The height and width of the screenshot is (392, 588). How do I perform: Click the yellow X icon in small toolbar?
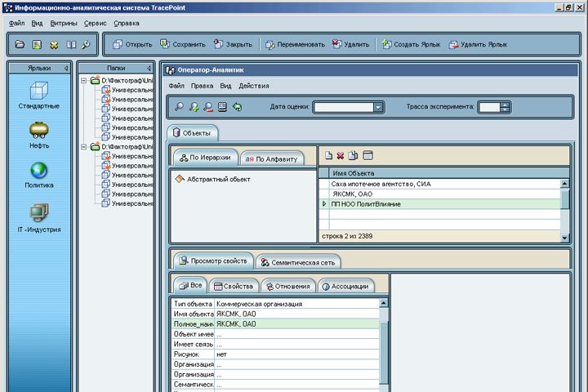click(x=54, y=45)
